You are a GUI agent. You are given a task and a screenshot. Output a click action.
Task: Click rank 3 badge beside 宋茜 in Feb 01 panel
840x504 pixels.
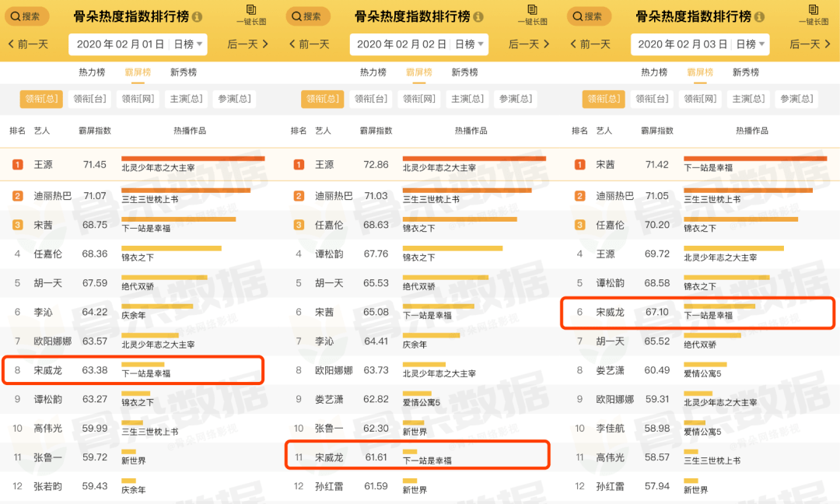click(x=18, y=225)
